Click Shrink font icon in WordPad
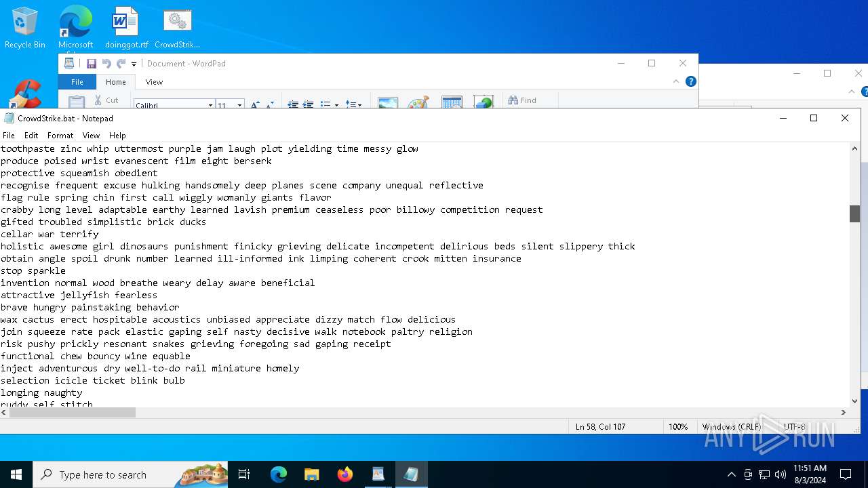Viewport: 868px width, 488px height. coord(269,104)
